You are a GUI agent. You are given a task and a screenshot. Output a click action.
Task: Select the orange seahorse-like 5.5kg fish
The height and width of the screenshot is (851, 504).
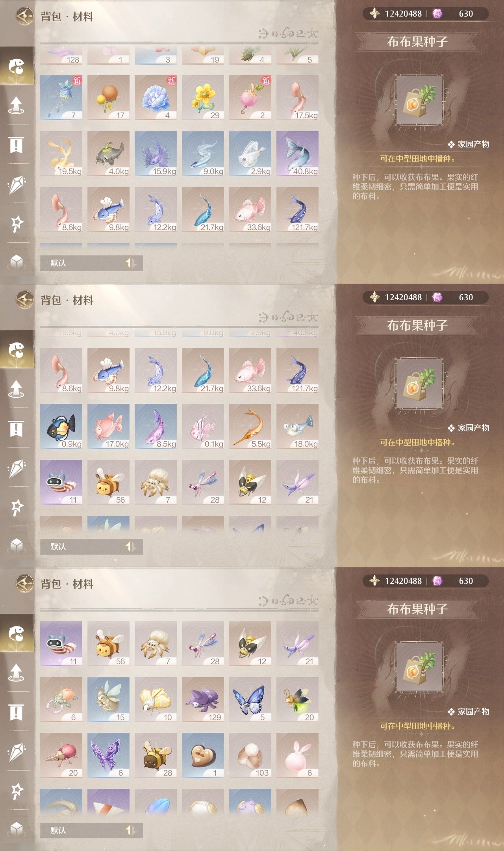click(250, 426)
